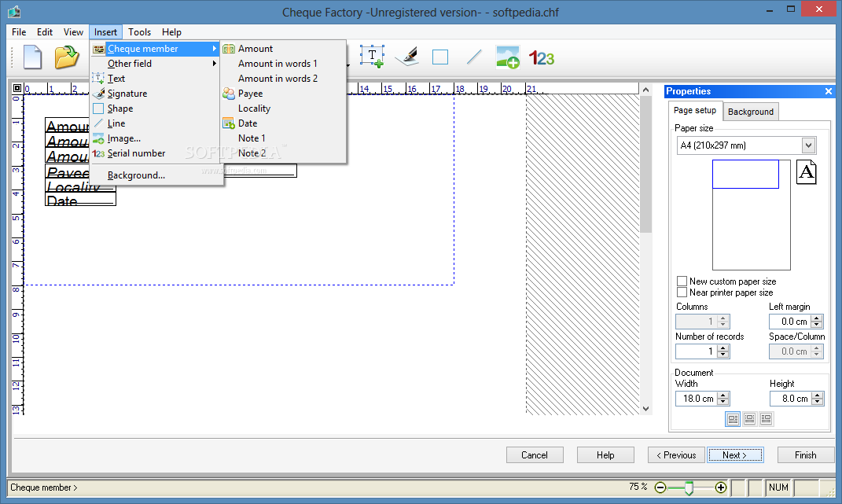Viewport: 842px width, 504px height.
Task: Increase the Left margin value
Action: pyautogui.click(x=817, y=318)
